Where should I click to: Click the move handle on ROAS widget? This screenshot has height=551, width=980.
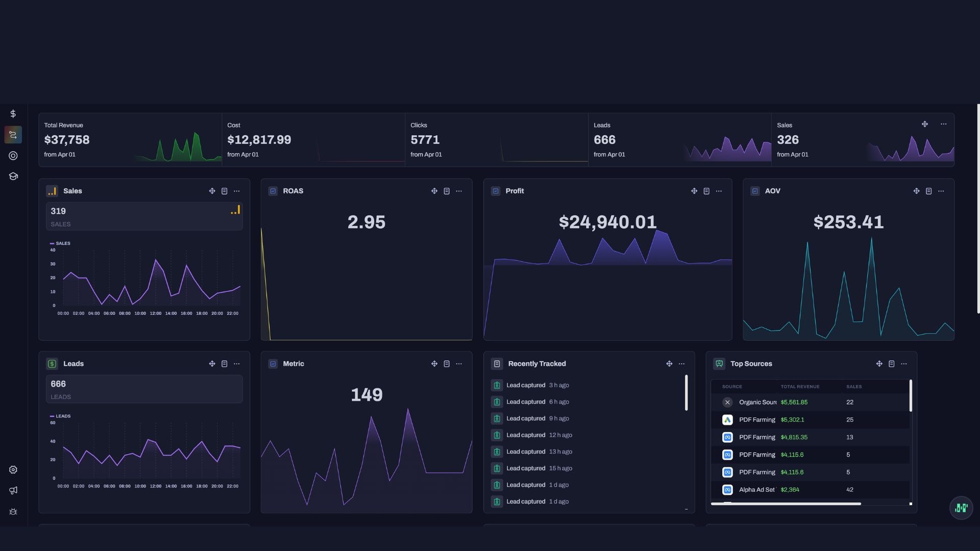[x=434, y=191]
